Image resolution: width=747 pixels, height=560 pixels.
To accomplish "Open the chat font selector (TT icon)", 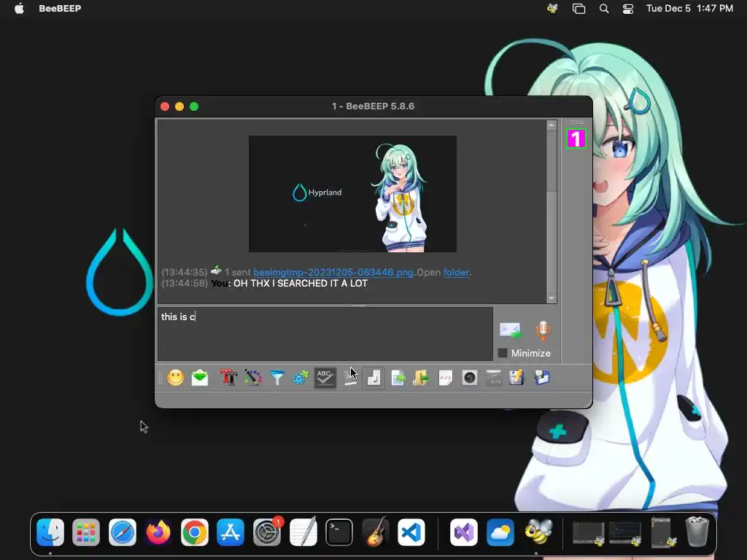I will [228, 378].
